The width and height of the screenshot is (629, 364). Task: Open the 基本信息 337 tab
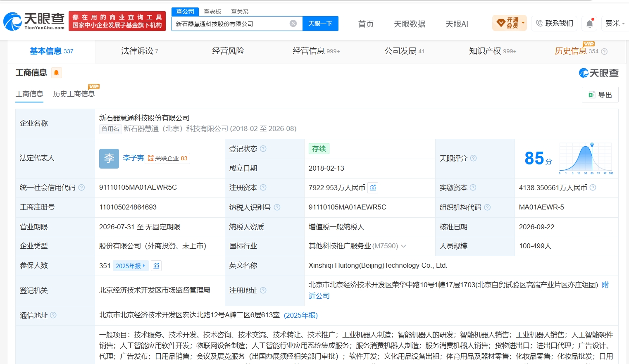tap(52, 51)
